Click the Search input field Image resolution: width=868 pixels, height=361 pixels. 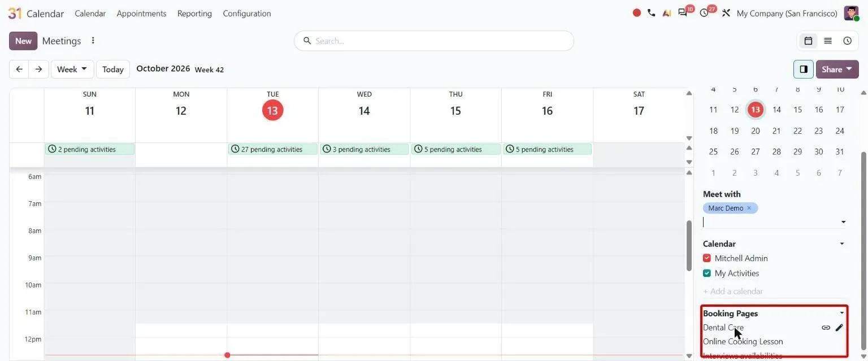tap(434, 41)
